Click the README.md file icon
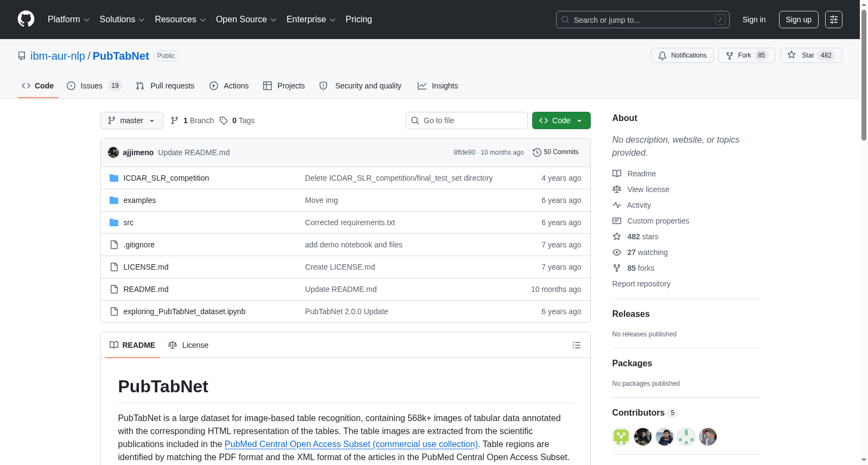 (x=114, y=289)
